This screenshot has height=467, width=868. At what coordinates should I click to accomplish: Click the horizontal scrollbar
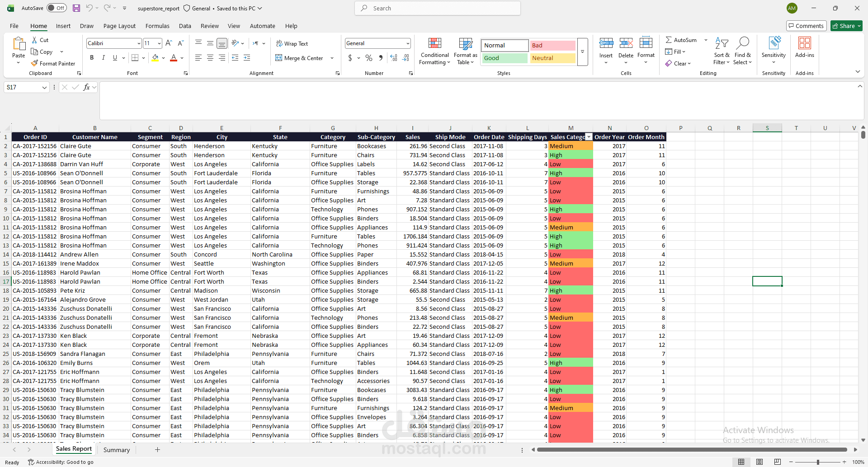coord(692,450)
